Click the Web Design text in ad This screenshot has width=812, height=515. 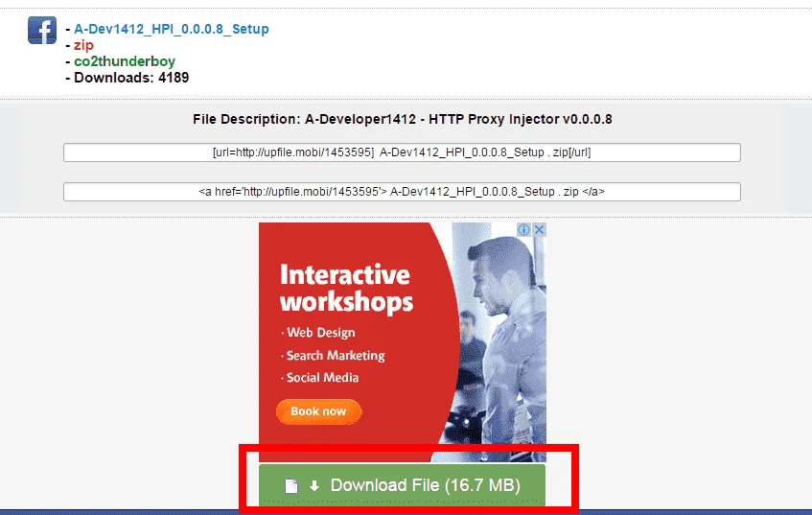tap(321, 333)
